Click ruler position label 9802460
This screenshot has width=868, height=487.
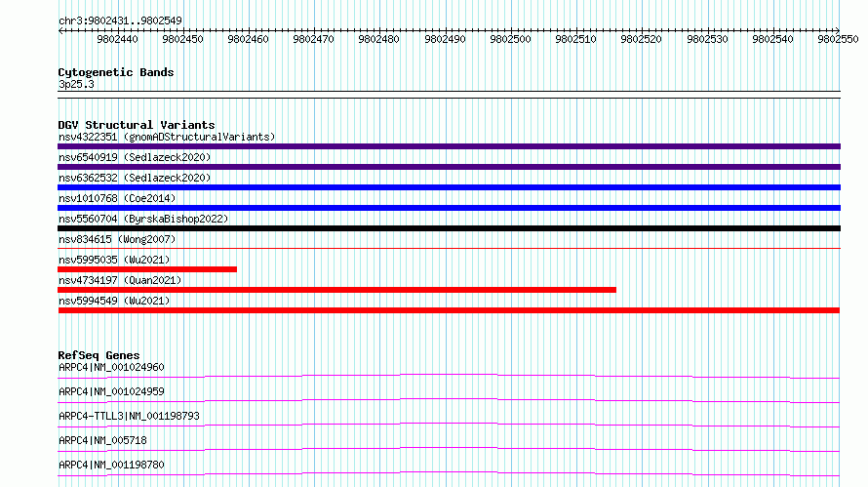[x=248, y=39]
